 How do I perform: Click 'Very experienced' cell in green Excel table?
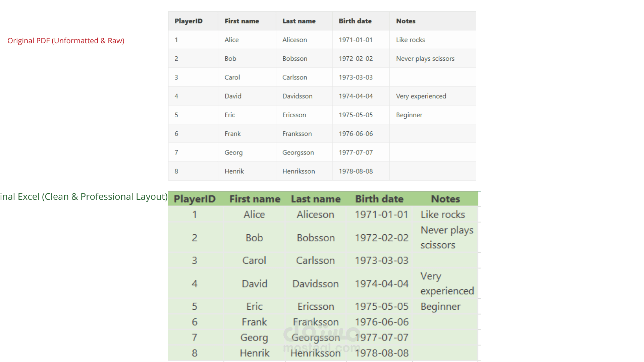447,284
